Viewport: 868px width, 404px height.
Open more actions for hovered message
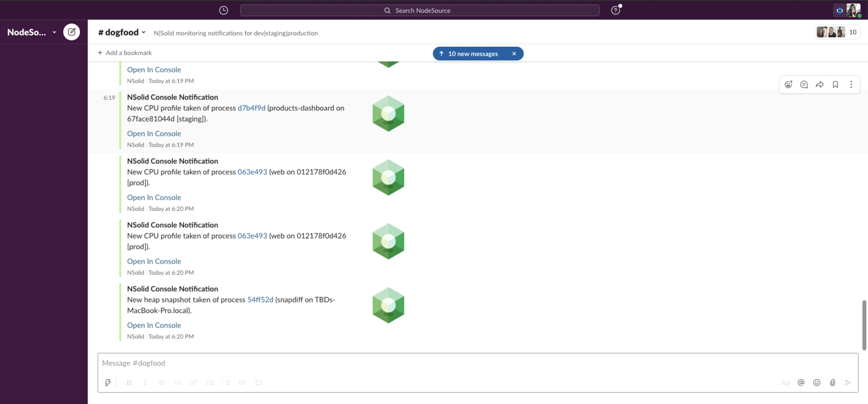click(851, 84)
